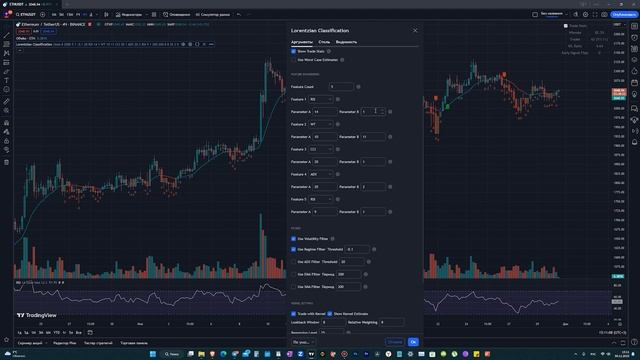640x360 pixels.
Task: Open indicator settings gear on Lorentzian legend
Action: pos(190,44)
